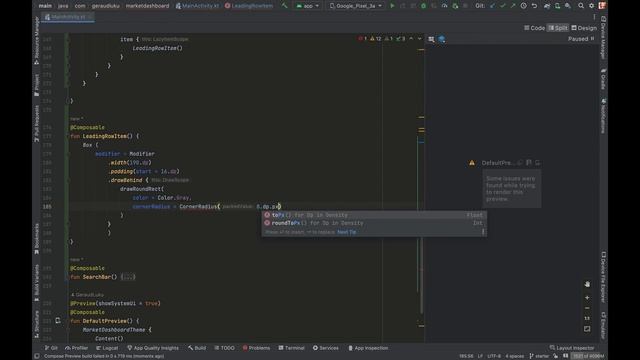The image size is (640, 360).
Task: Switch editor to Split view mode
Action: 558,28
